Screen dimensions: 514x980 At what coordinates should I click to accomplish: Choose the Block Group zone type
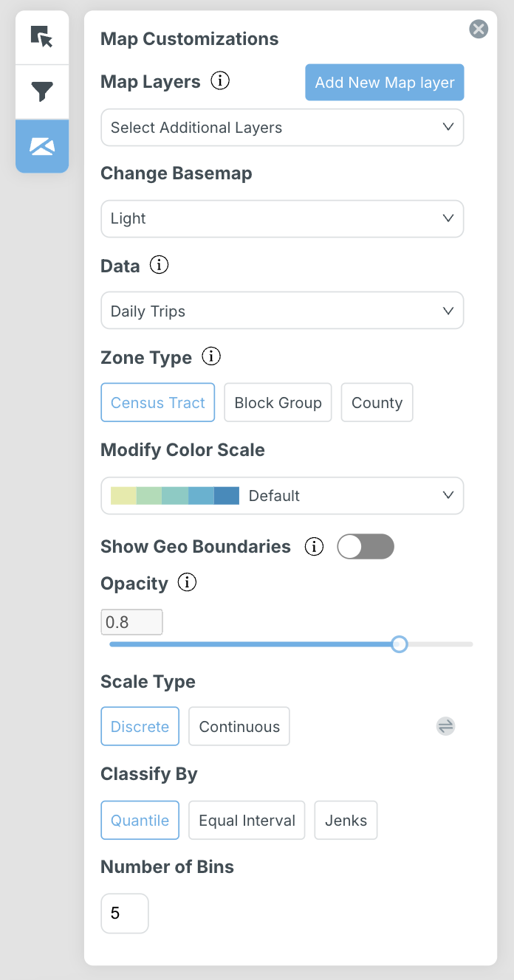pos(278,403)
